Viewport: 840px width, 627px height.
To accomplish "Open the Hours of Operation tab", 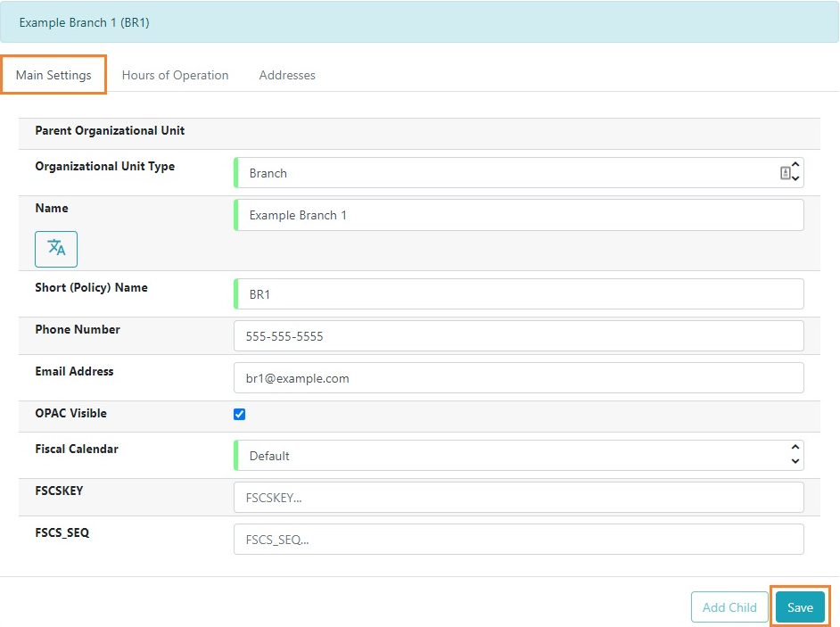I will (175, 75).
